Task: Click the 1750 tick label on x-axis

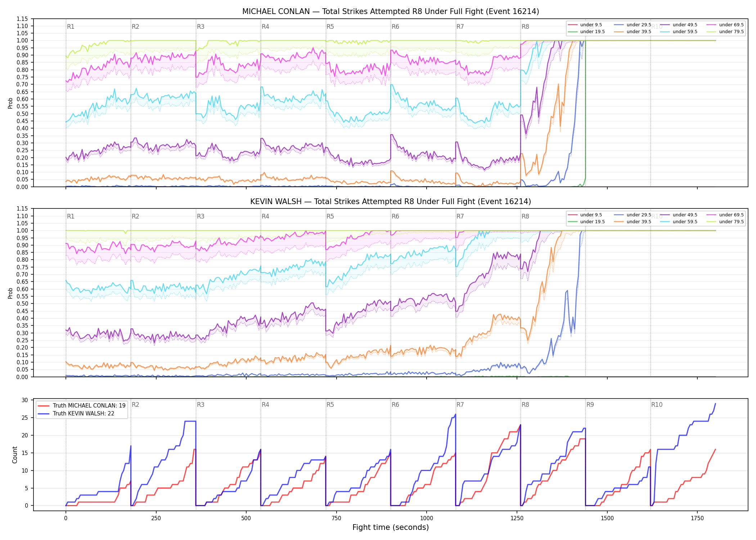Action: pyautogui.click(x=697, y=518)
